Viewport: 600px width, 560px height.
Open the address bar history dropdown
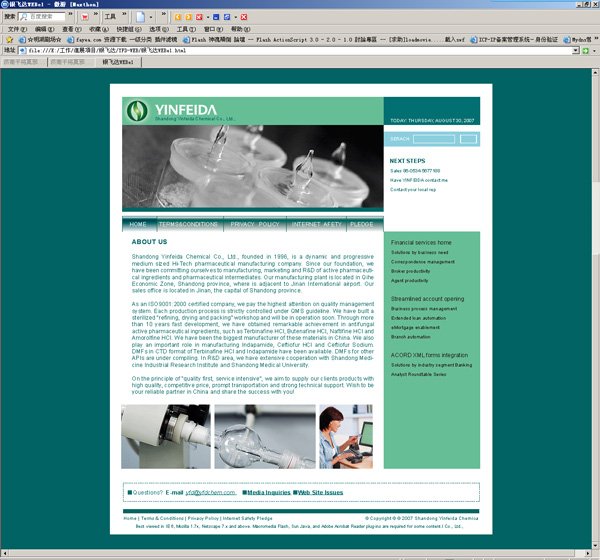click(x=576, y=51)
